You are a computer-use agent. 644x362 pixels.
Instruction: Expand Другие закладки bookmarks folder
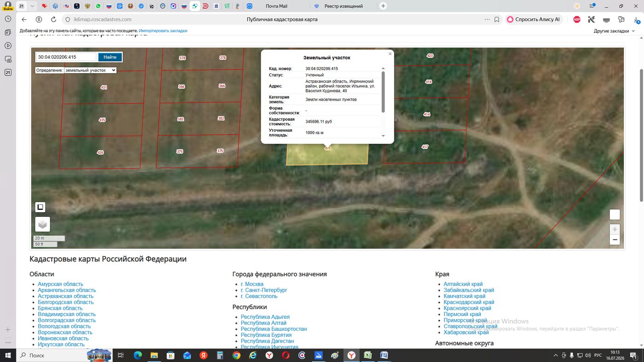(x=614, y=31)
